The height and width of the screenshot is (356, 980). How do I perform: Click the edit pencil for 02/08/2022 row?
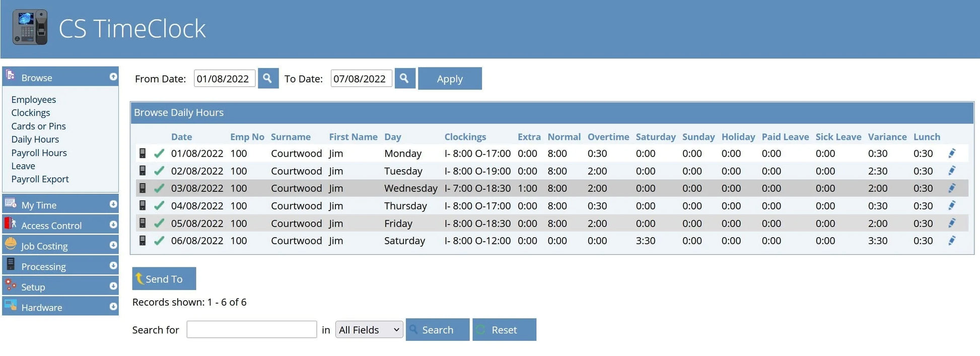952,171
